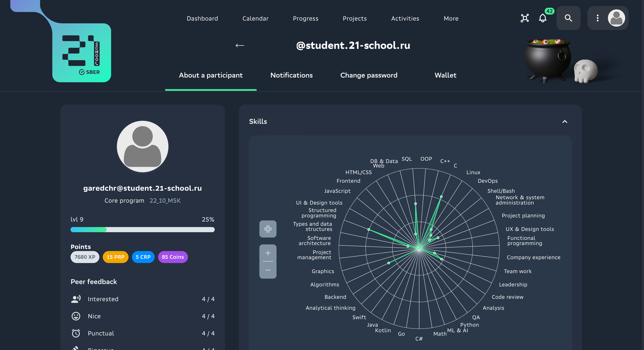The width and height of the screenshot is (644, 350).
Task: Zoom out on the skills chart
Action: click(268, 270)
